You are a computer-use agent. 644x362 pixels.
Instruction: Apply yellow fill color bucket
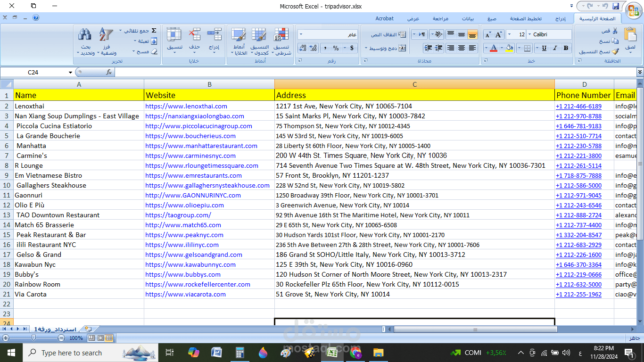point(509,48)
